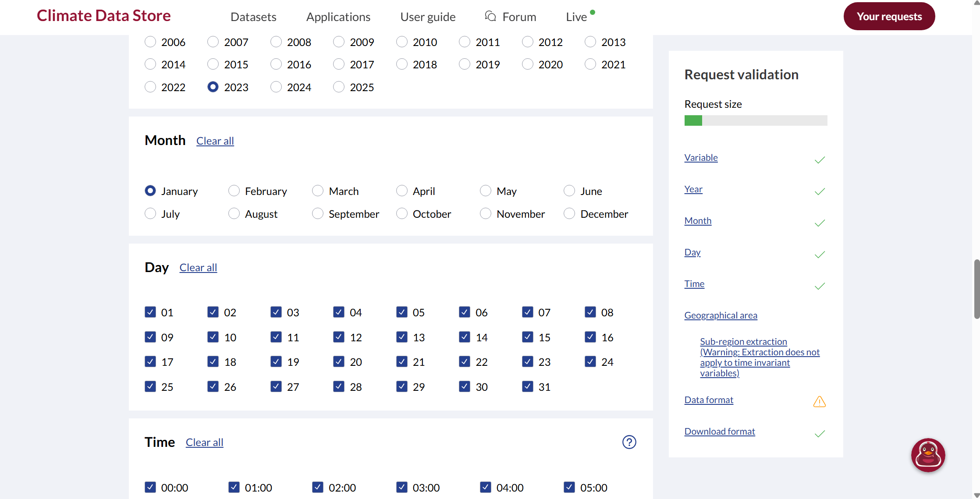Image resolution: width=980 pixels, height=499 pixels.
Task: Click the green checkmark beside Time
Action: 820,286
